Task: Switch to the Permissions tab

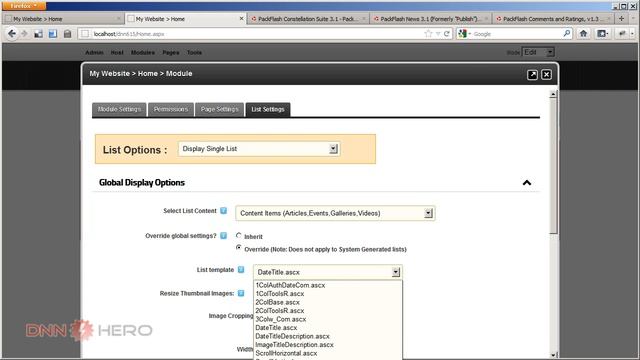Action: (171, 109)
